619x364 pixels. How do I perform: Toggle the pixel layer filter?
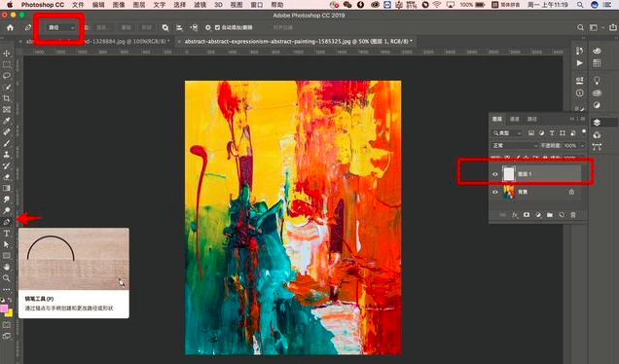click(x=531, y=133)
